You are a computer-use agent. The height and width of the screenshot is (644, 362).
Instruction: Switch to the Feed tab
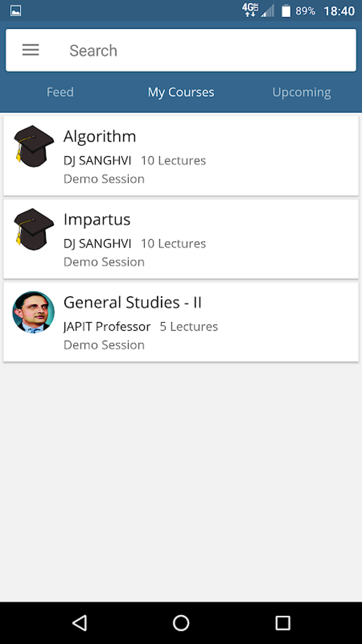(x=60, y=92)
